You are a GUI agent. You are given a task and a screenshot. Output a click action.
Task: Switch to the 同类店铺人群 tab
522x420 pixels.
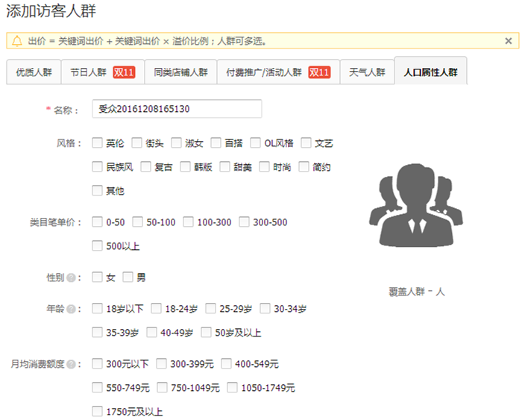[180, 72]
